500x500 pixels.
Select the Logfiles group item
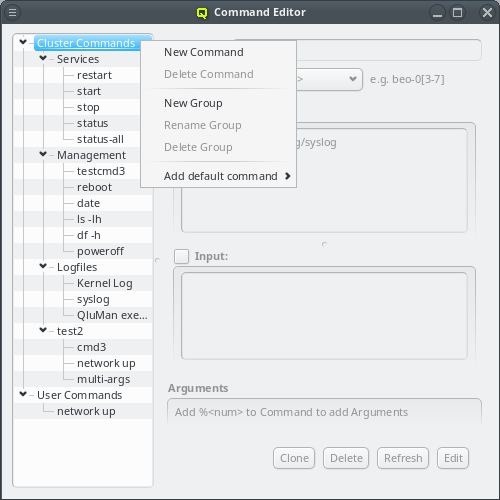(77, 267)
